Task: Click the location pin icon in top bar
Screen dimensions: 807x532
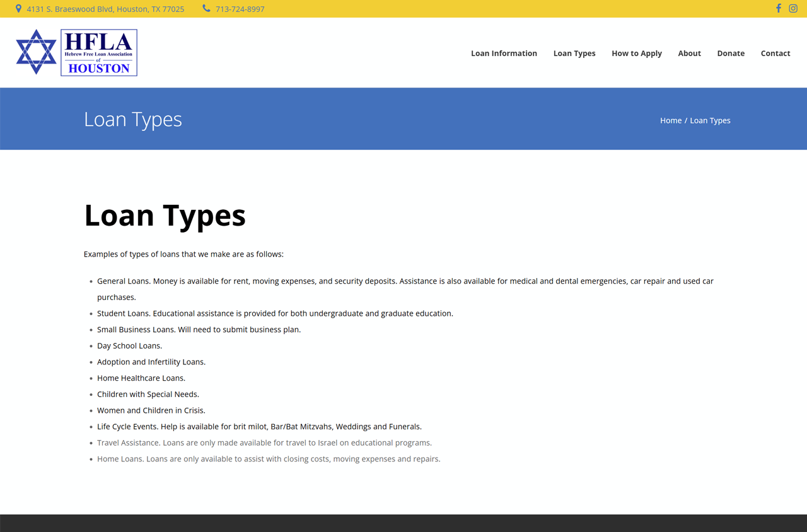Action: tap(18, 8)
